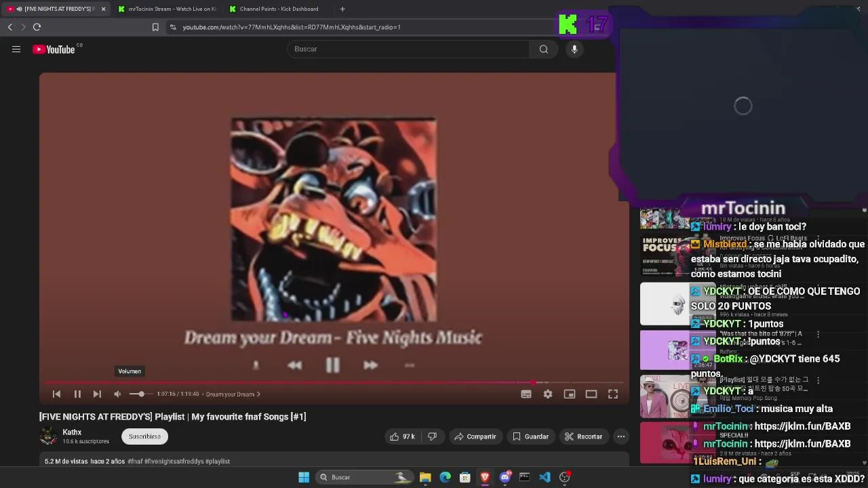Screen dimensions: 868x488
Task: Click the magnifier search button on YouTube
Action: pos(543,49)
